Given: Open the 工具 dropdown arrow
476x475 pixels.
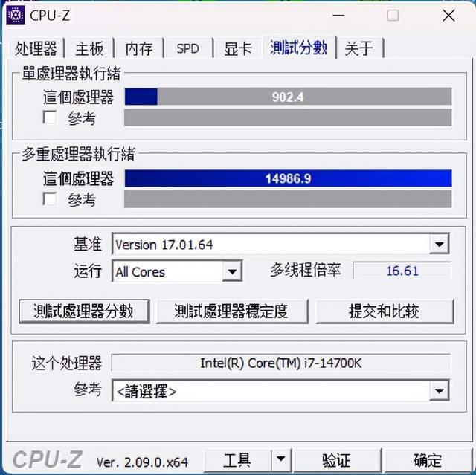Looking at the screenshot, I should click(281, 459).
